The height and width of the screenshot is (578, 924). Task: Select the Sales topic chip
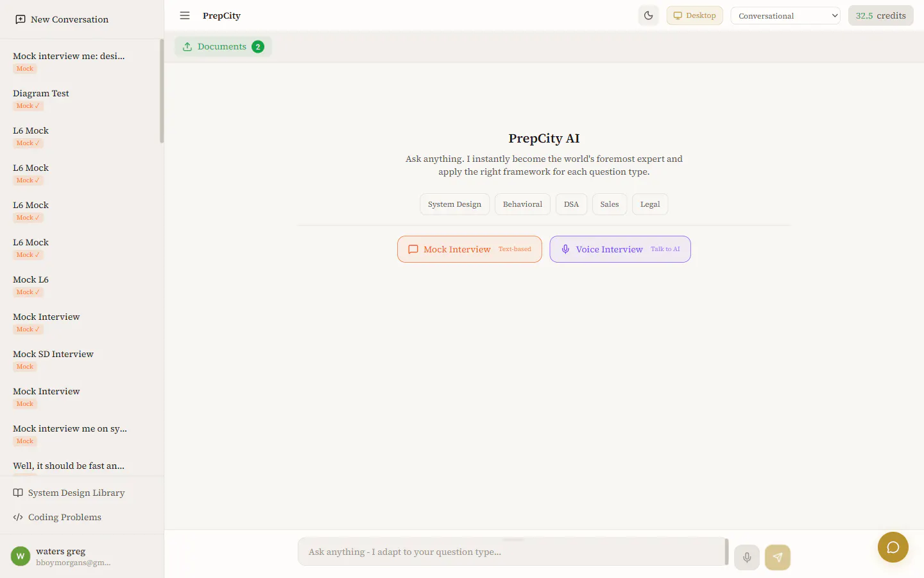[610, 204]
